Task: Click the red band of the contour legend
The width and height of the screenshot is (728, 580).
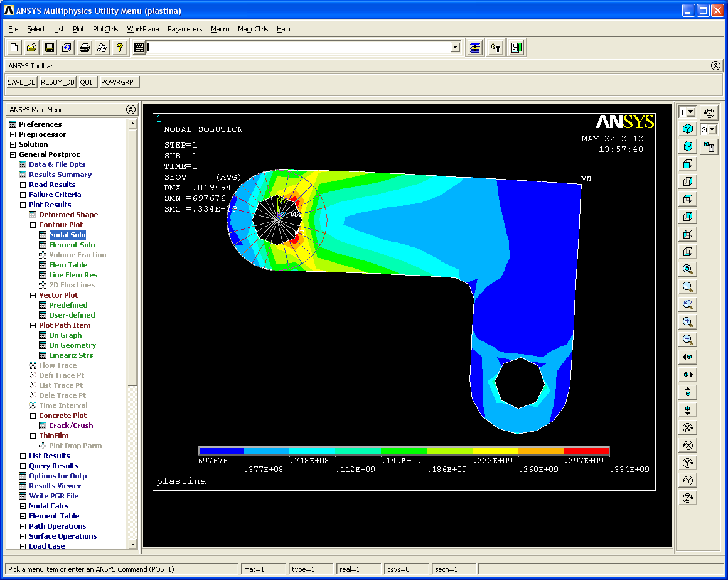Action: point(586,451)
